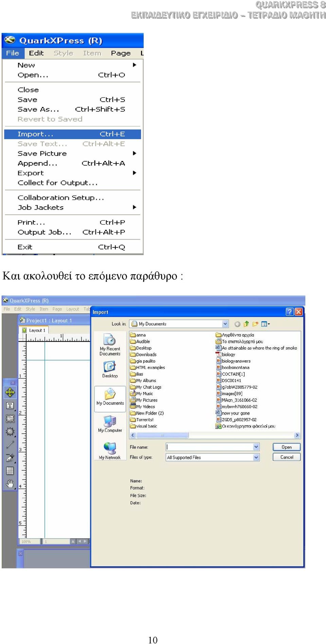Click the Open button in Import dialog

pyautogui.click(x=287, y=447)
